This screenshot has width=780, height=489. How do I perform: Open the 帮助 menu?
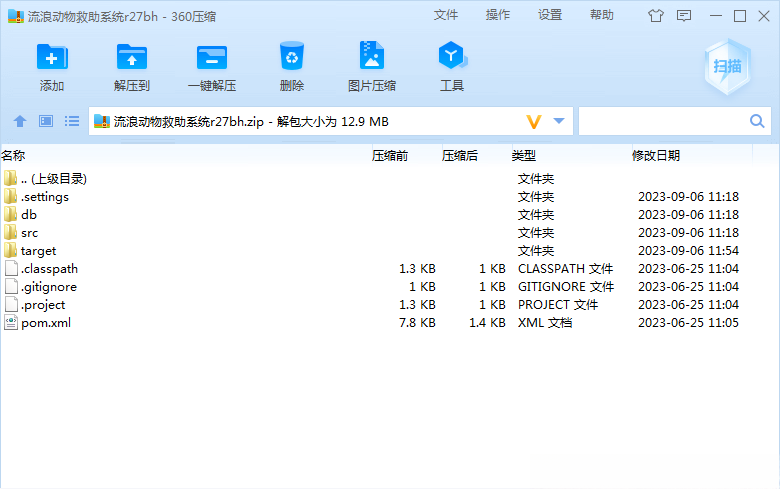tap(602, 15)
